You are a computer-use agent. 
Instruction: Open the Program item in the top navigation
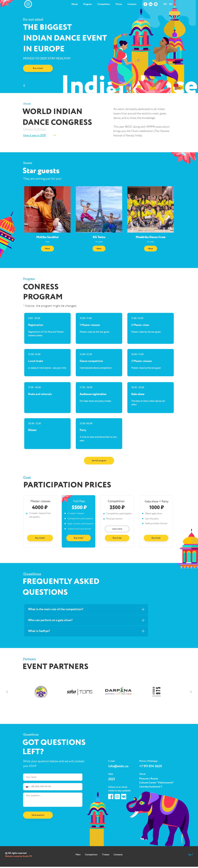tap(88, 4)
